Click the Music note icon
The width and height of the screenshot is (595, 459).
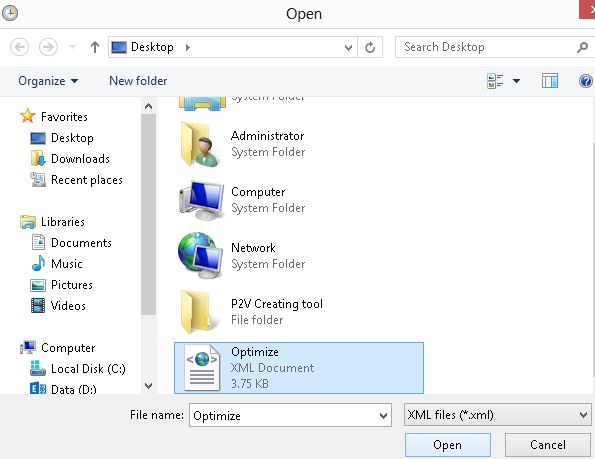tap(38, 263)
